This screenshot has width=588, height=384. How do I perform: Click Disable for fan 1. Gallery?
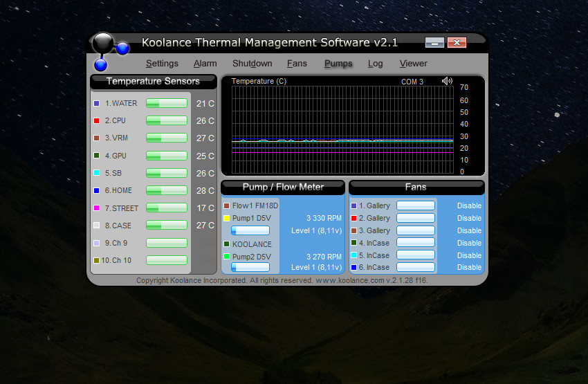[469, 206]
